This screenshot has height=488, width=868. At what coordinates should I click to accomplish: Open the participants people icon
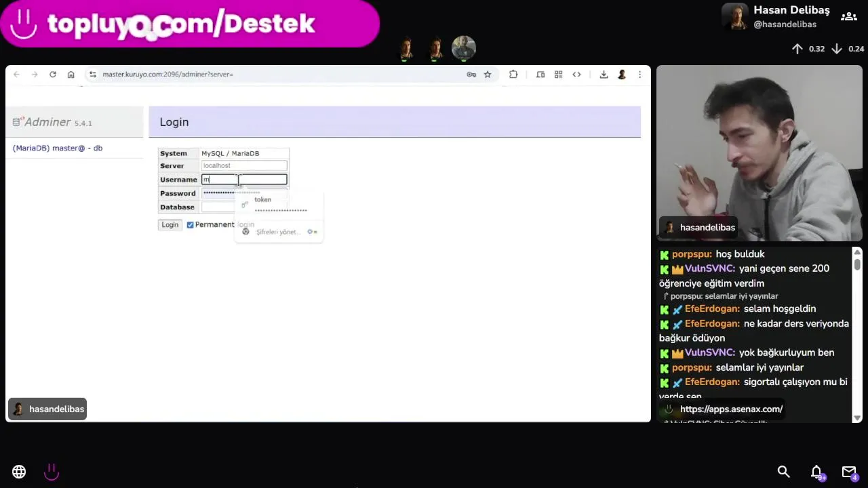tap(848, 16)
